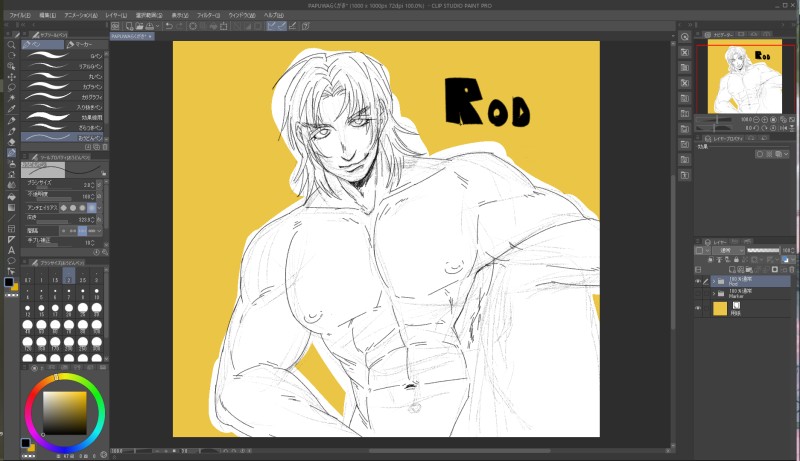This screenshot has width=800, height=461.
Task: Click the Navigator canvas thumbnail
Action: point(745,76)
